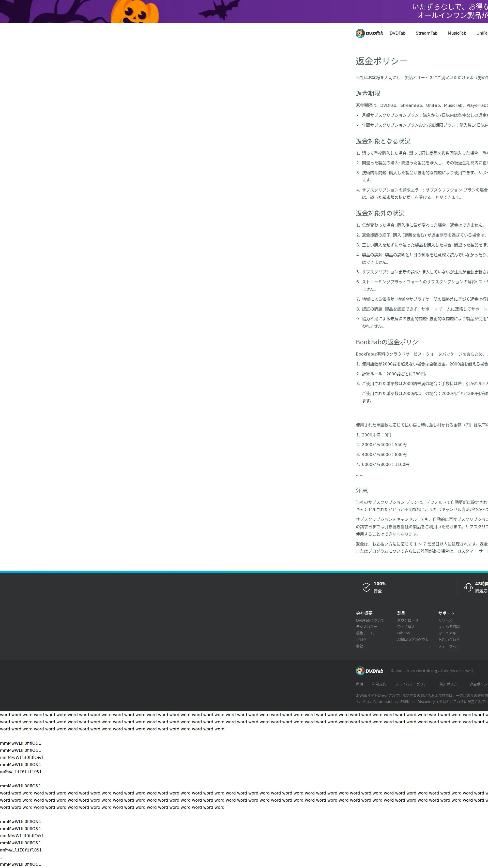Open the UniFab navigation menu
Image resolution: width=488 pixels, height=868 pixels.
coord(482,33)
